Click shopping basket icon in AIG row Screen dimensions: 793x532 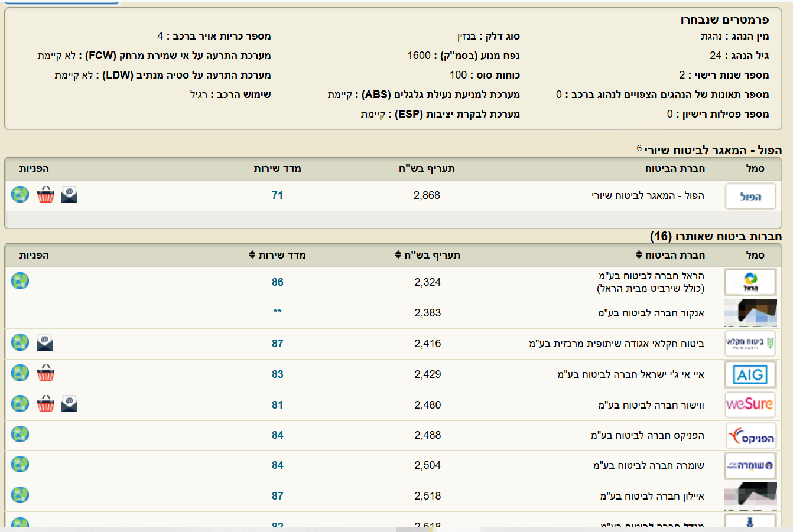click(45, 373)
